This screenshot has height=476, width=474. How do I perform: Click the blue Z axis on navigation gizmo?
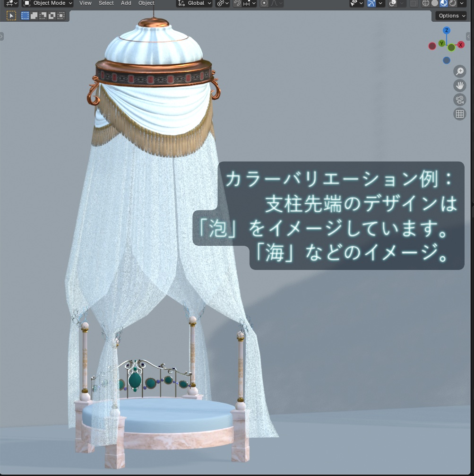(447, 31)
